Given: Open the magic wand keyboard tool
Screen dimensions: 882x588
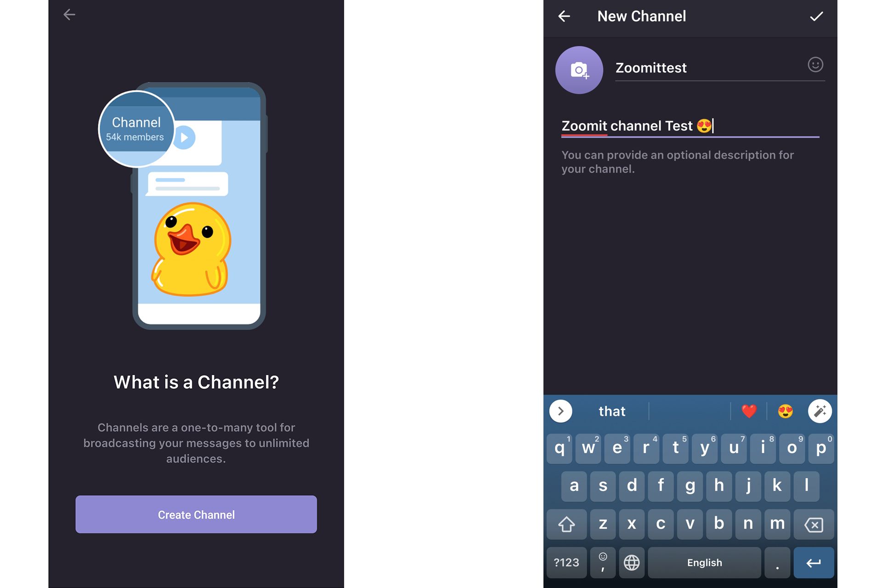Looking at the screenshot, I should point(820,411).
